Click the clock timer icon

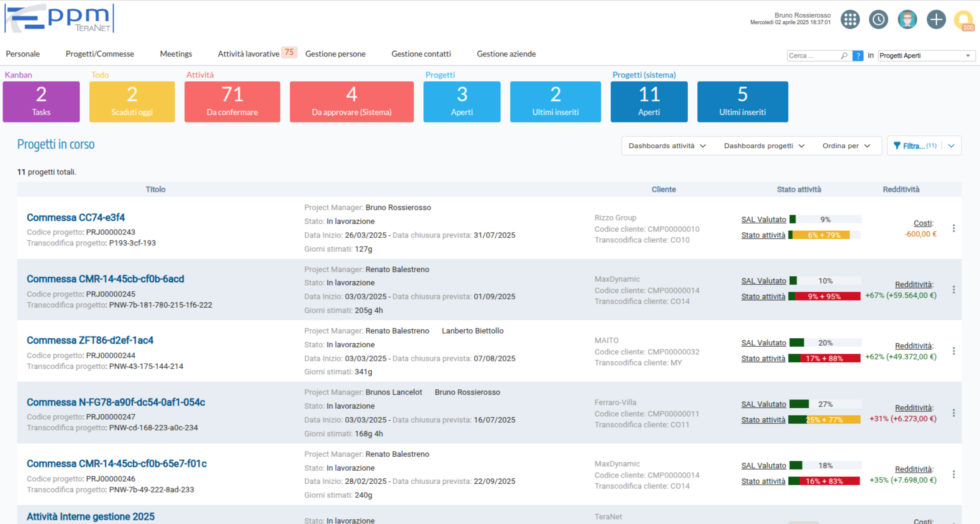[x=878, y=19]
